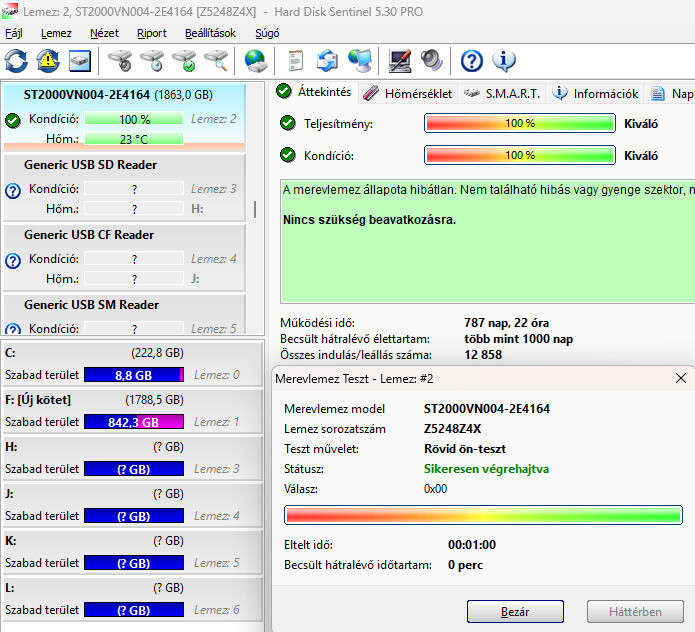Click the refresh disk status toolbar icon

click(16, 61)
